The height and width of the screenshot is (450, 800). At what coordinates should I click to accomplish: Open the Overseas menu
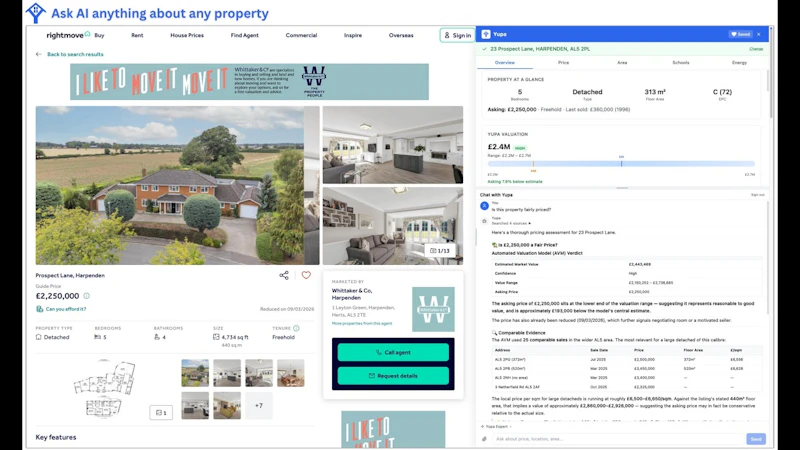click(x=401, y=35)
